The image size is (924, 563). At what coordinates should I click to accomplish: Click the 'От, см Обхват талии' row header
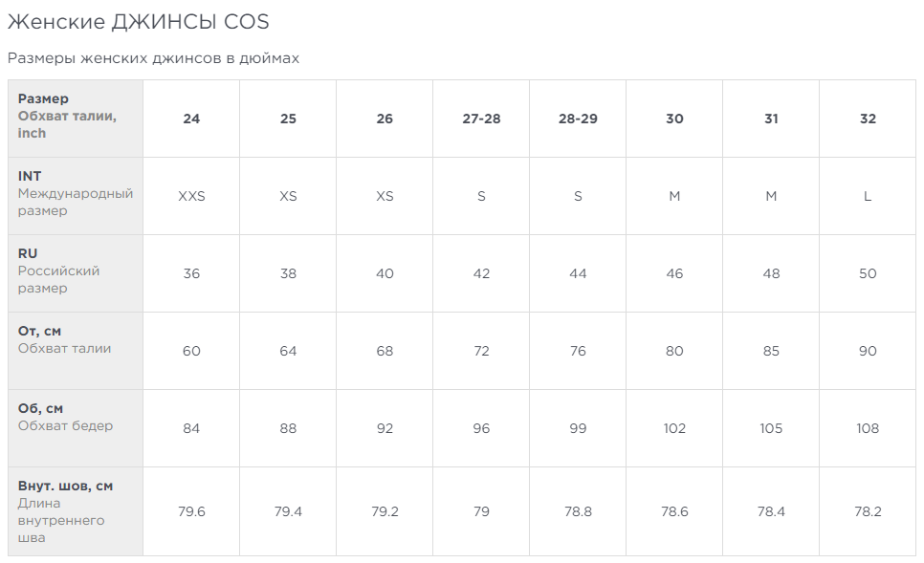[x=64, y=340]
